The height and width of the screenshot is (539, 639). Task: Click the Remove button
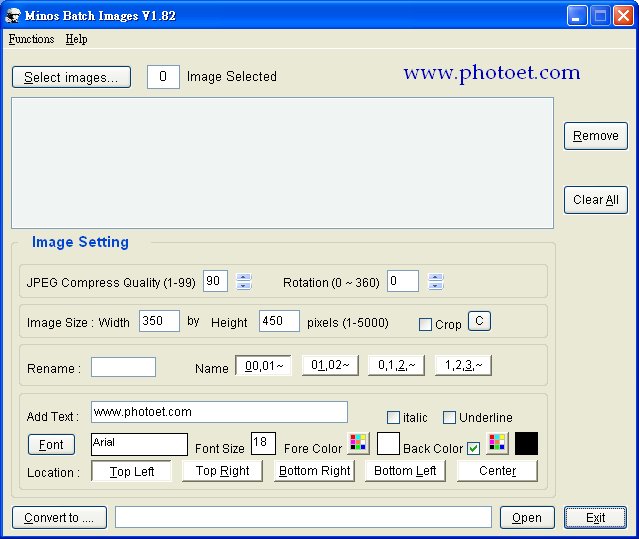click(x=595, y=136)
